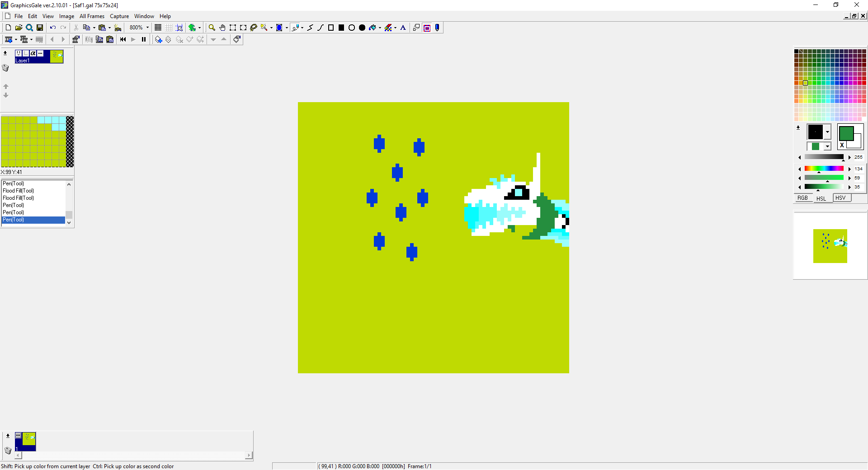The image size is (868, 470).
Task: Expand the Add Frame dropdown arrow
Action: pyautogui.click(x=16, y=39)
